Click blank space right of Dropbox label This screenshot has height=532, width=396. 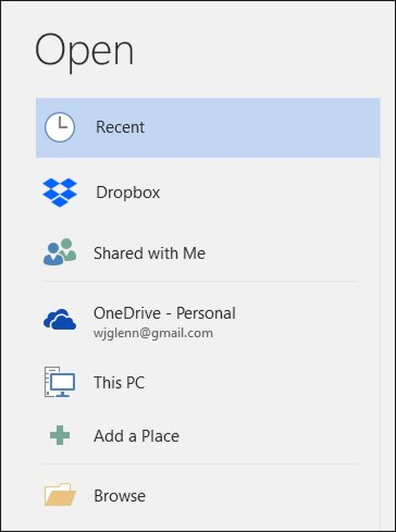[x=272, y=192]
